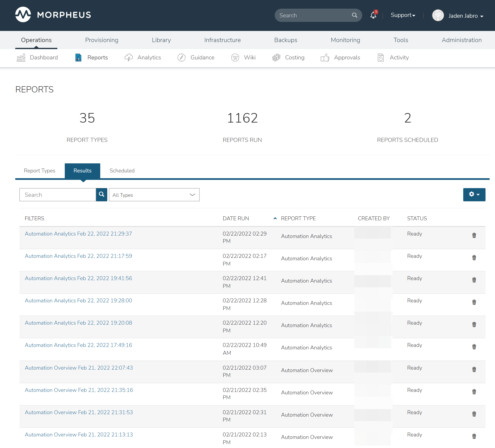Open the Administration menu
Viewport: 495px width, 448px height.
[x=462, y=40]
